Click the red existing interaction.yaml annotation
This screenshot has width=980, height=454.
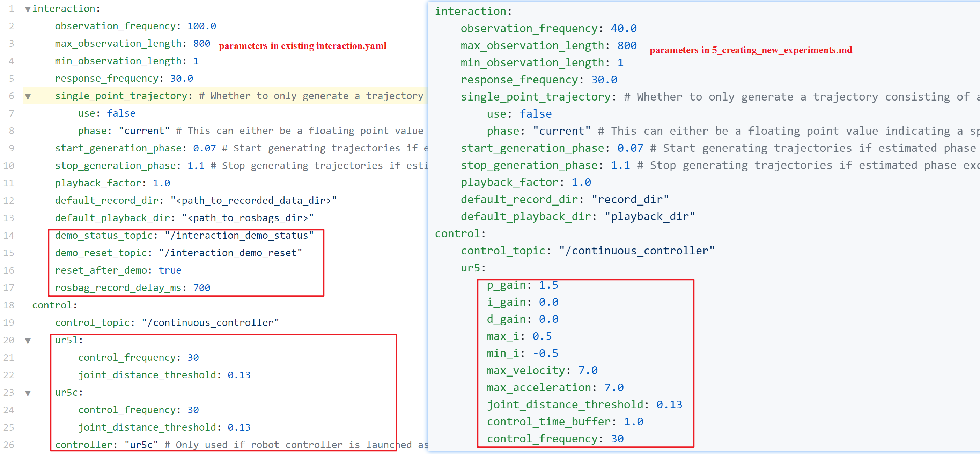point(302,46)
